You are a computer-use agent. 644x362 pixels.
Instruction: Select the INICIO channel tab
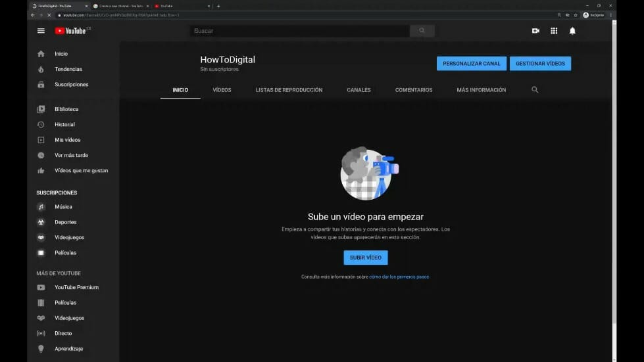pyautogui.click(x=180, y=90)
